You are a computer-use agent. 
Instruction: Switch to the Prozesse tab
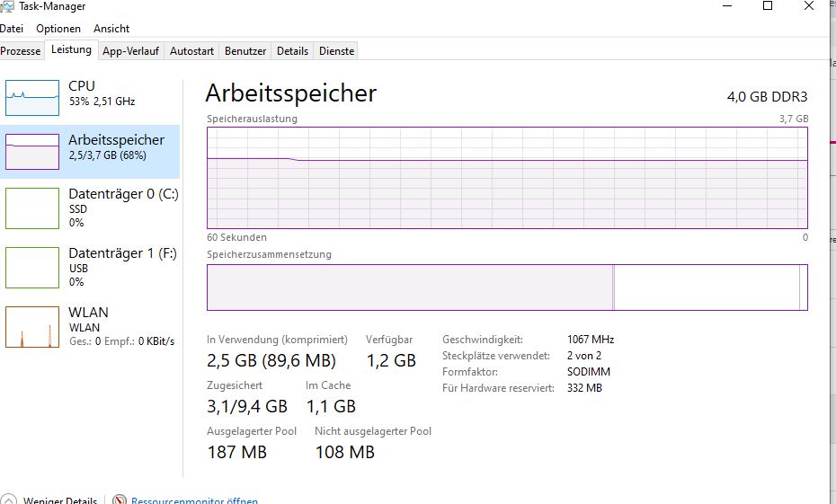(21, 51)
